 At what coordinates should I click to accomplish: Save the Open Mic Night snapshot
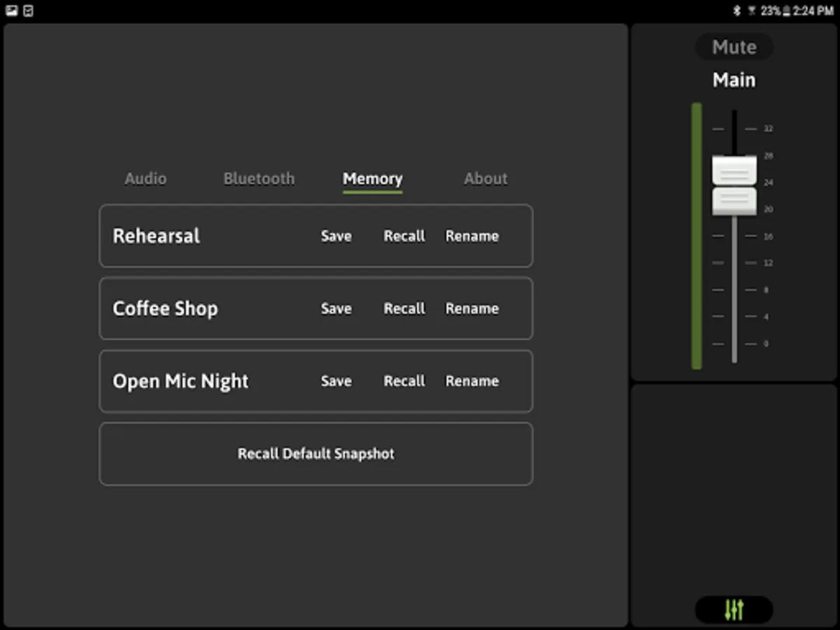click(336, 381)
